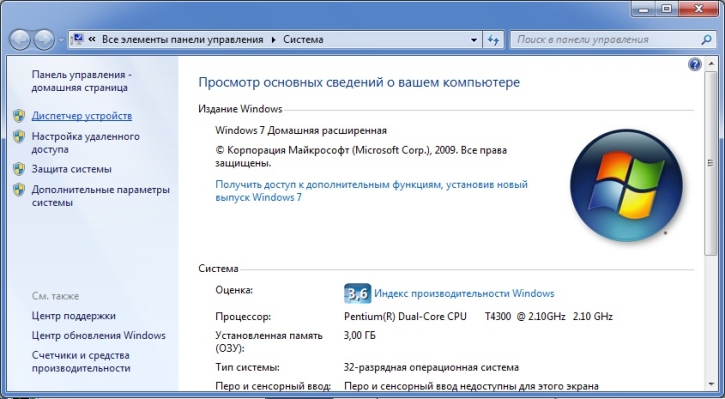
Task: Click processor value 'Pentium(R) Dual-Core CPU'
Action: [x=406, y=317]
